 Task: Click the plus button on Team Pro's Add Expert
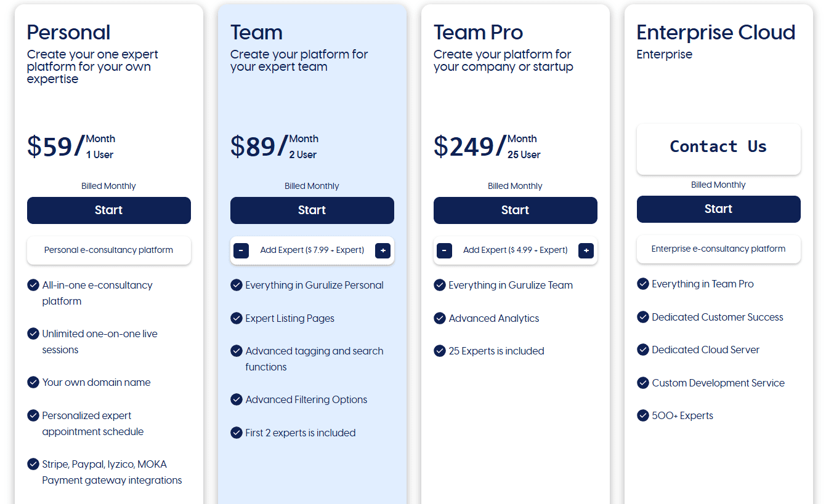click(586, 250)
